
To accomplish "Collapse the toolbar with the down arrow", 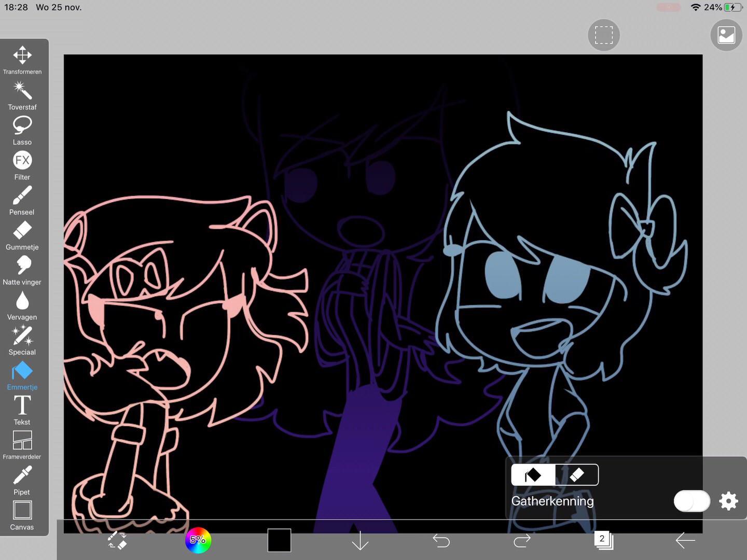I will 359,541.
